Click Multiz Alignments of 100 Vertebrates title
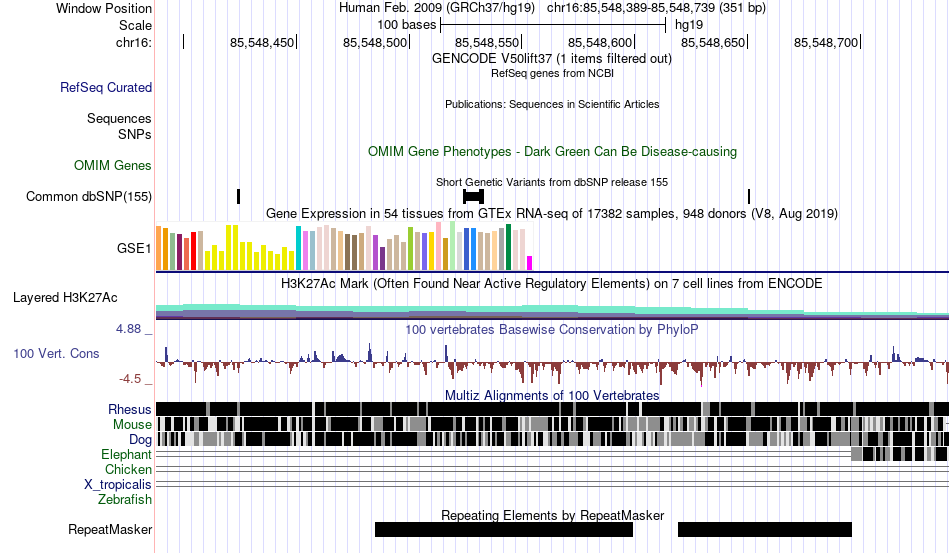 (x=552, y=396)
